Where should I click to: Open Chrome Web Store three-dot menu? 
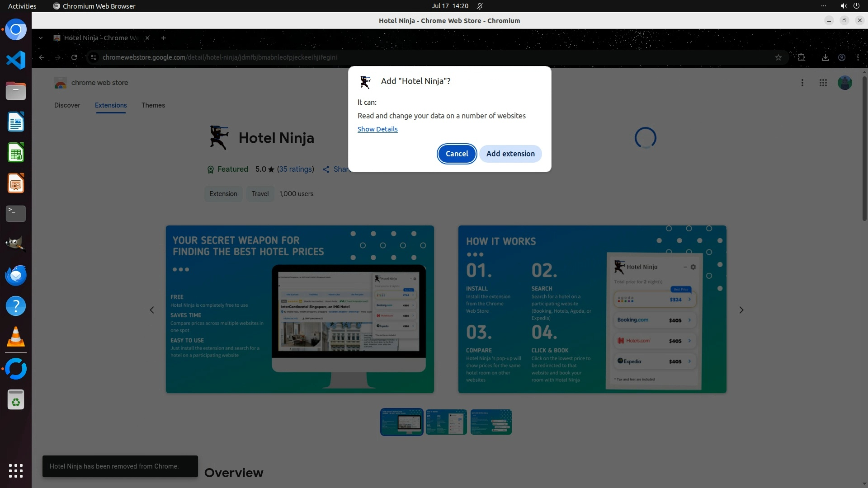coord(802,83)
